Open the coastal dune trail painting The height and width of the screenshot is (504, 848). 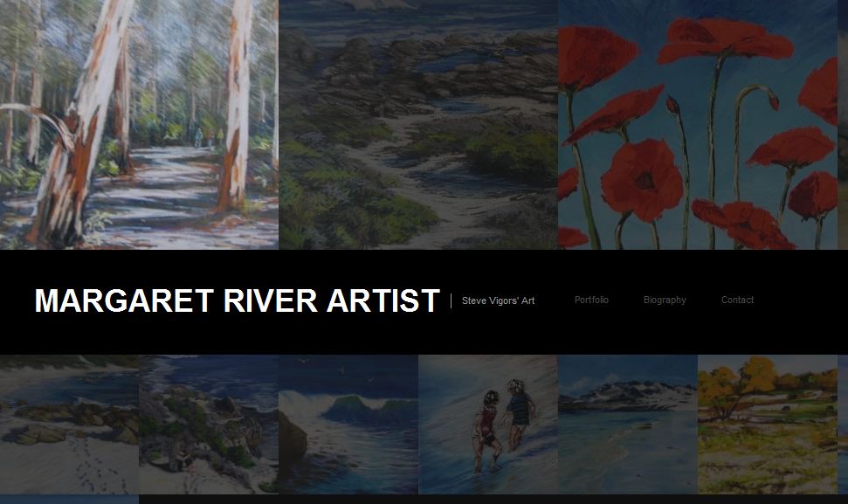click(x=418, y=124)
